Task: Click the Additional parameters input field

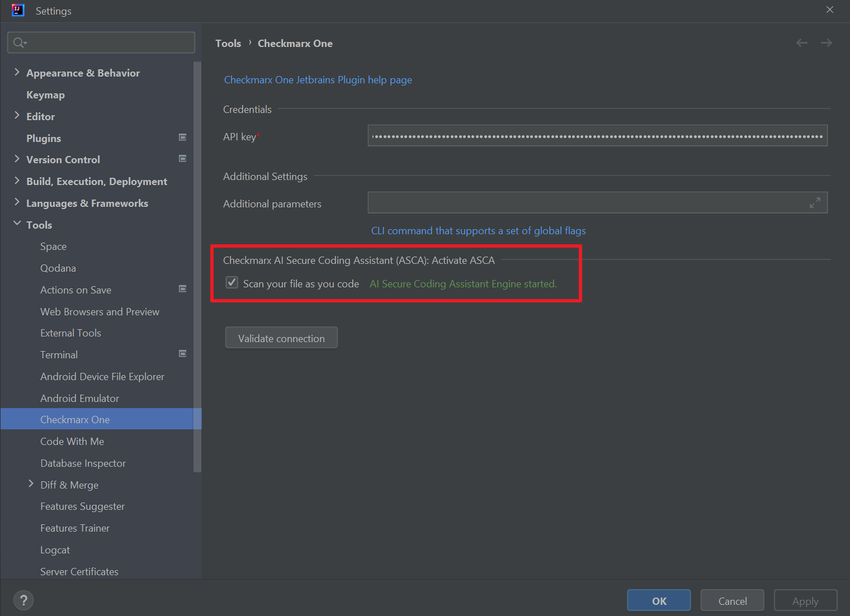Action: coord(597,203)
